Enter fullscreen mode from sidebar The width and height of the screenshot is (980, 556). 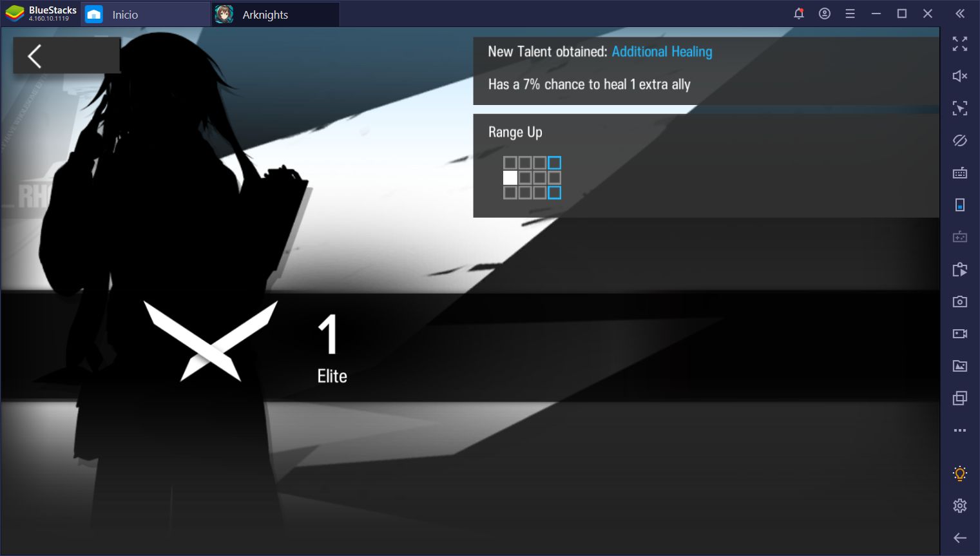(960, 44)
